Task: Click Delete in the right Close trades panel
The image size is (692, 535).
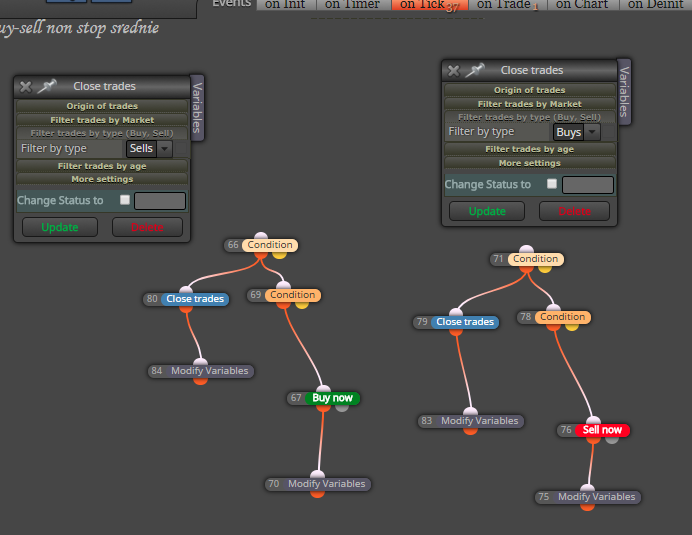Action: (575, 211)
